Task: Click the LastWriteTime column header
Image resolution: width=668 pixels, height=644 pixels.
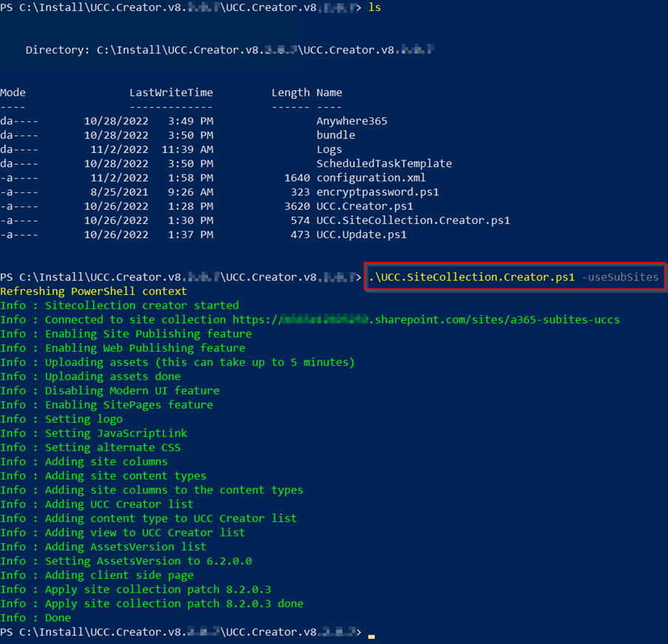Action: 171,92
